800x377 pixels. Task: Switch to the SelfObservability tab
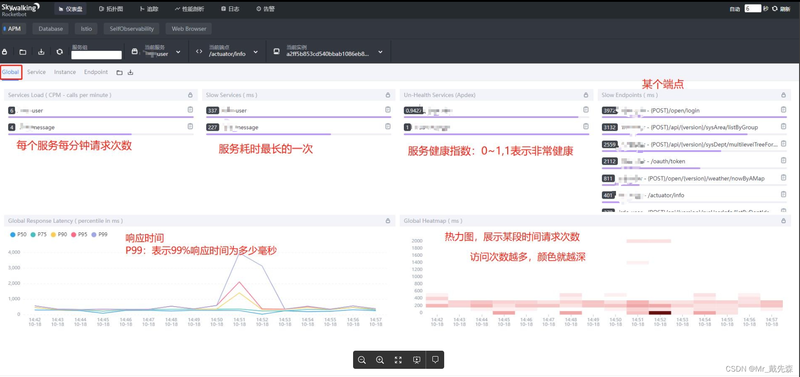coord(132,29)
